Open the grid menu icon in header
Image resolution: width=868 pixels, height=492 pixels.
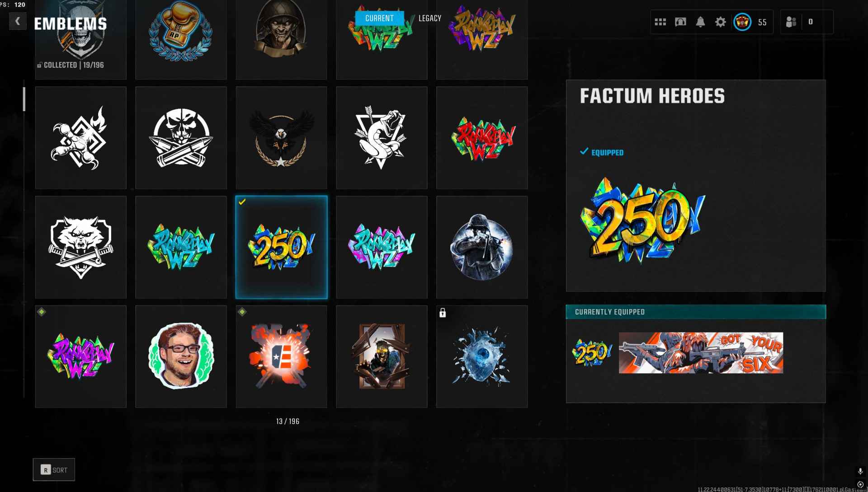[660, 22]
